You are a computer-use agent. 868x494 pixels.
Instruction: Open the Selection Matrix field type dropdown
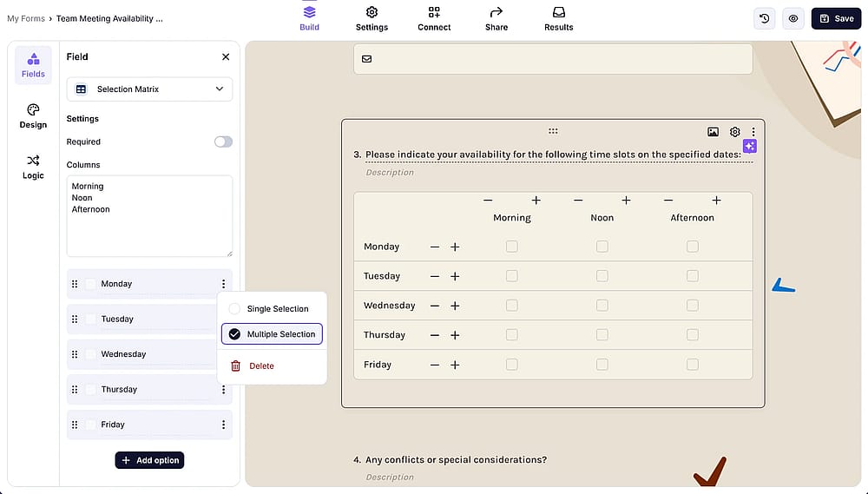pos(149,89)
